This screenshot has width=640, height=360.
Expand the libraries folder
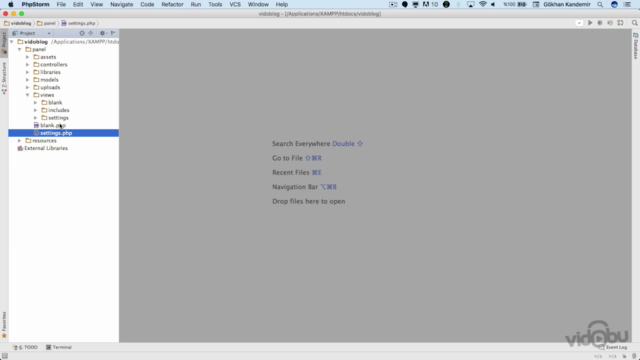tap(28, 72)
